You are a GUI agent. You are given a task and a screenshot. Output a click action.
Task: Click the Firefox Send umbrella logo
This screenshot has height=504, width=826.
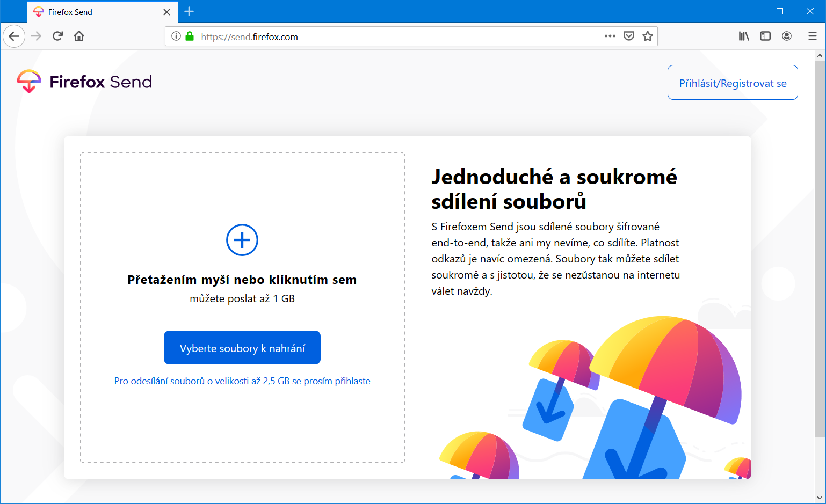point(30,82)
